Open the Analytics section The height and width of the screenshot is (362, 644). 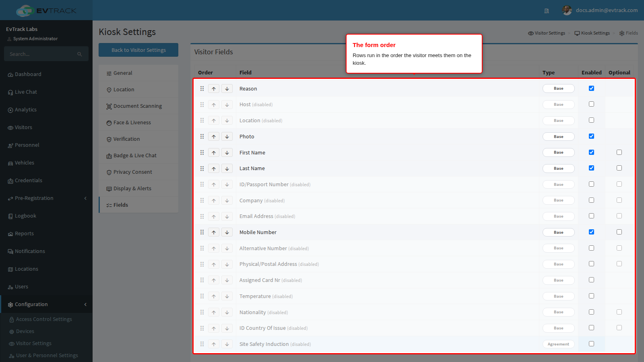(46, 110)
